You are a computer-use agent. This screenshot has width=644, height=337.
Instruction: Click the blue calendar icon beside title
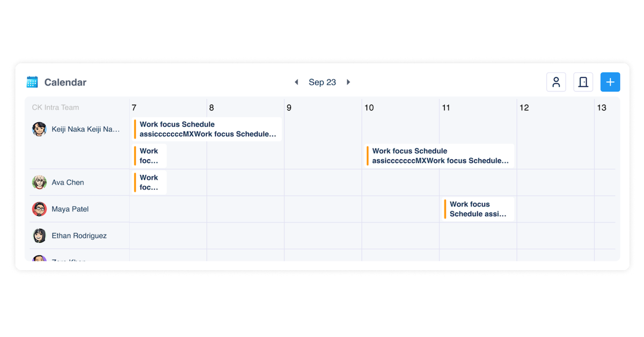click(32, 82)
